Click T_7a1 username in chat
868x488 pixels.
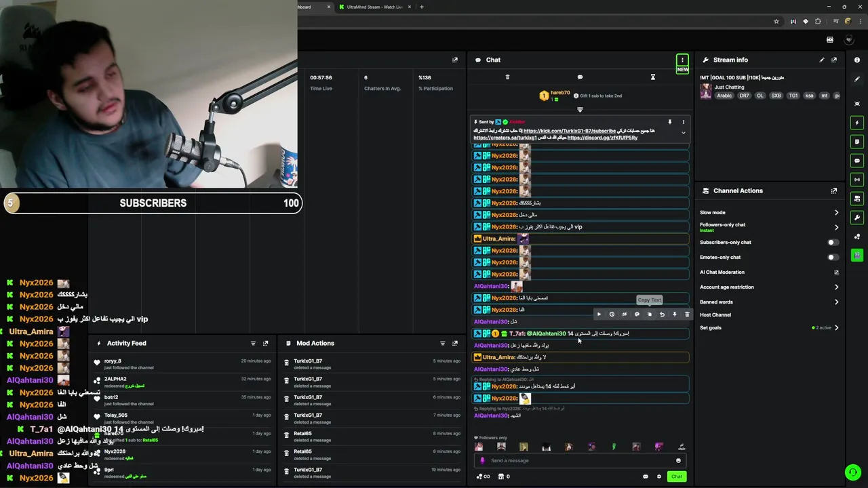point(516,333)
